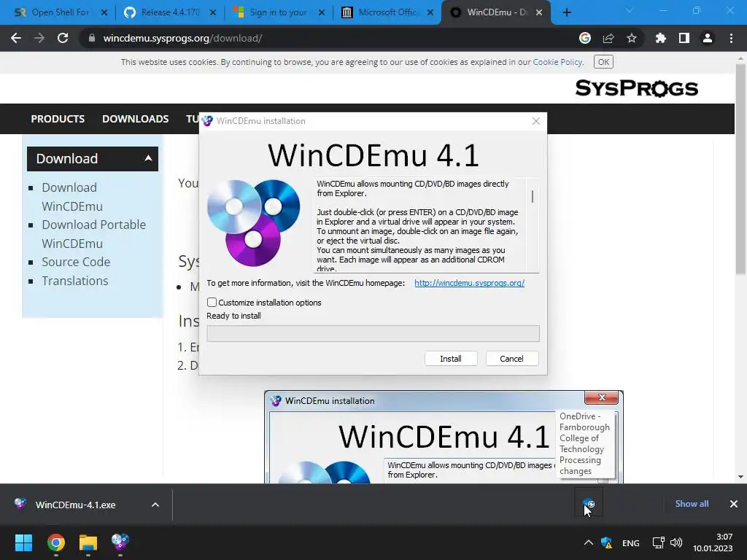Switch to the Microsoft Office tab
This screenshot has width=747, height=560.
coord(387,12)
